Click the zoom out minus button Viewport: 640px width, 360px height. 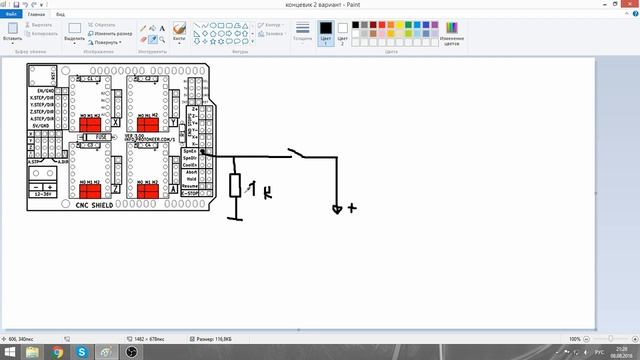(586, 339)
